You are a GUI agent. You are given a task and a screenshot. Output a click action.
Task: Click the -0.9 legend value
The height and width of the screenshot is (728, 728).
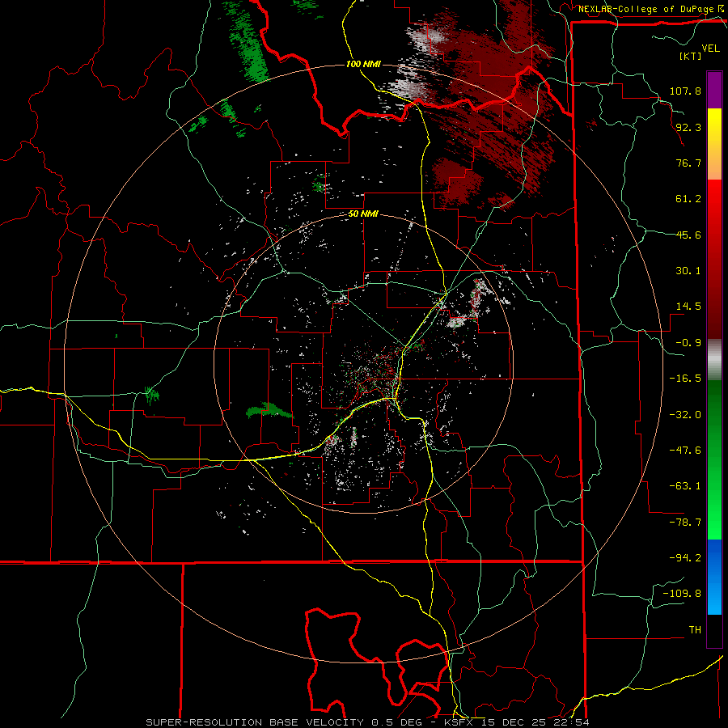tap(688, 343)
